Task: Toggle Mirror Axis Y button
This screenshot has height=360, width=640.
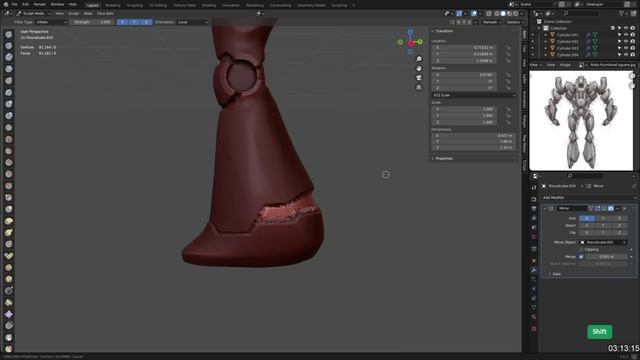Action: (603, 218)
